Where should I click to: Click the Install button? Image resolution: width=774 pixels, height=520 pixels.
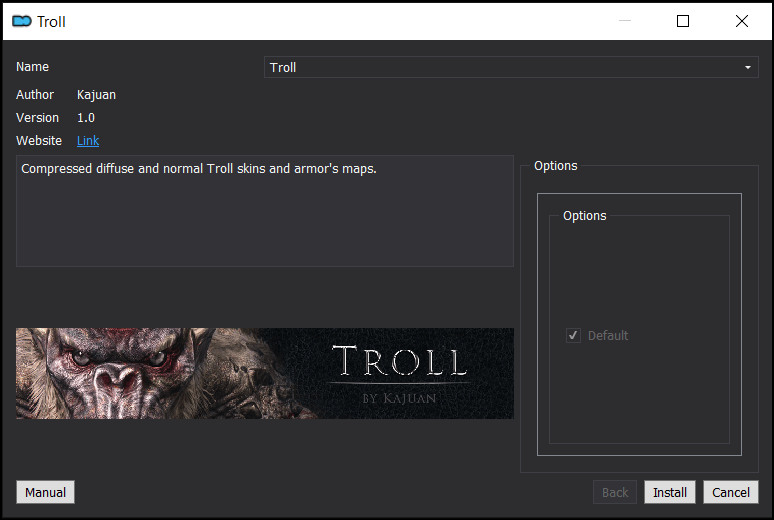[x=670, y=492]
